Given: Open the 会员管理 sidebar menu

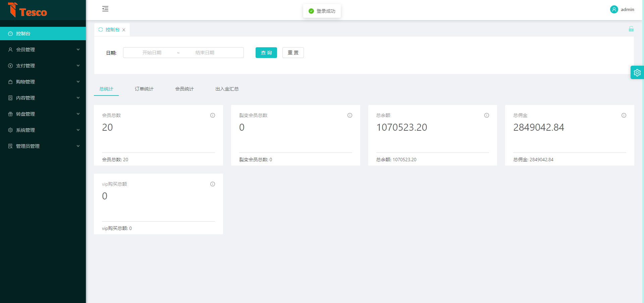Looking at the screenshot, I should pos(43,50).
